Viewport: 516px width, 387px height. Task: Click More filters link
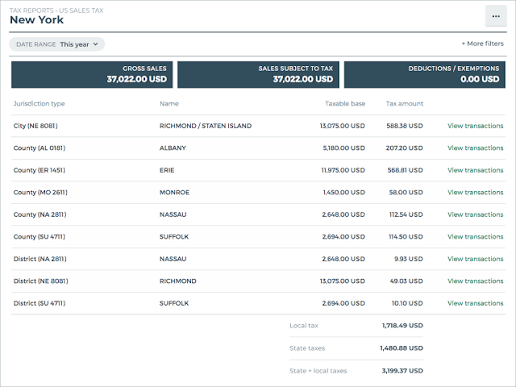click(483, 44)
